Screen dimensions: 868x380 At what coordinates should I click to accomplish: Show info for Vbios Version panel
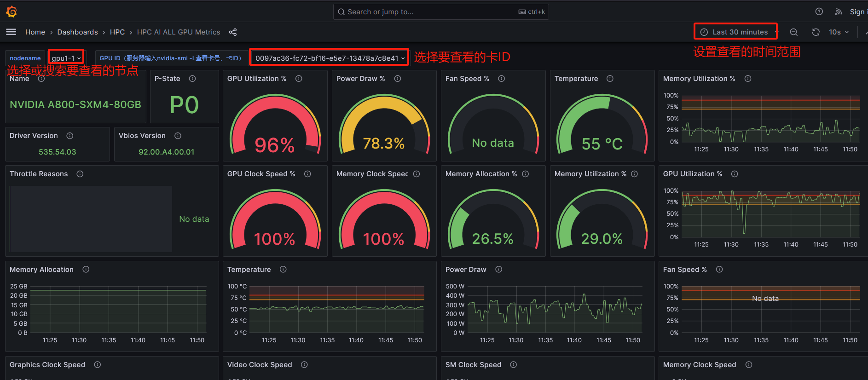(178, 136)
